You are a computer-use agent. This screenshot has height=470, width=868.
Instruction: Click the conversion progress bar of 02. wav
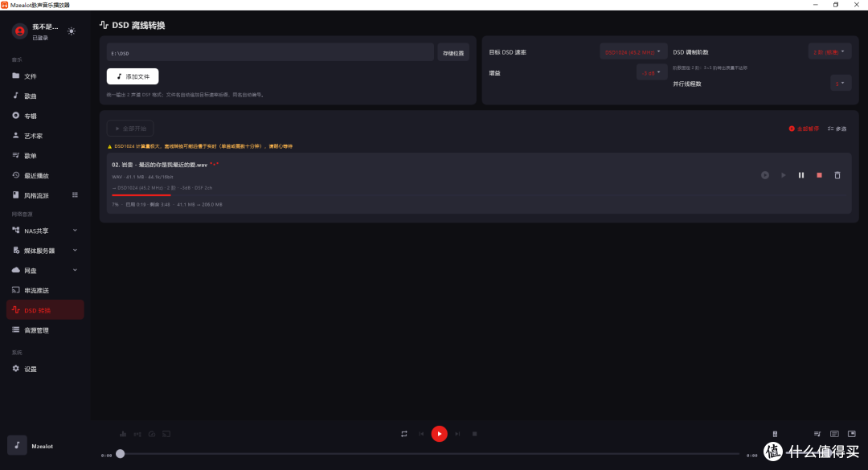pyautogui.click(x=479, y=195)
